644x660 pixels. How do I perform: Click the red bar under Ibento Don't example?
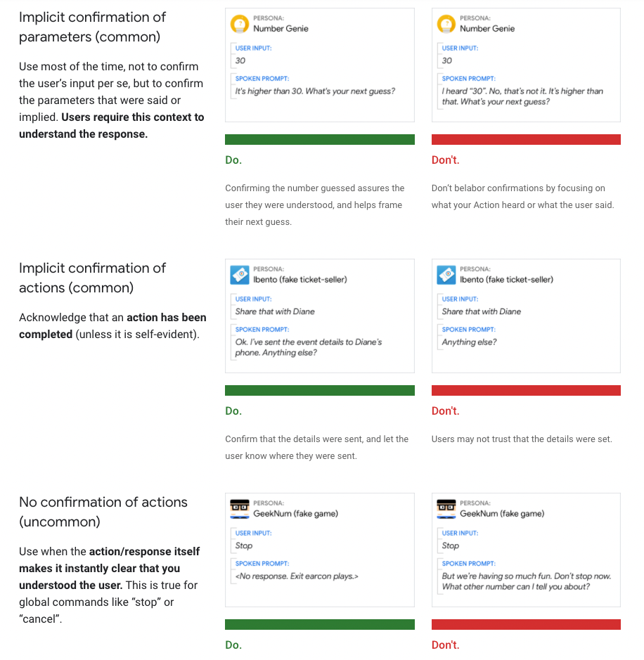coord(526,390)
